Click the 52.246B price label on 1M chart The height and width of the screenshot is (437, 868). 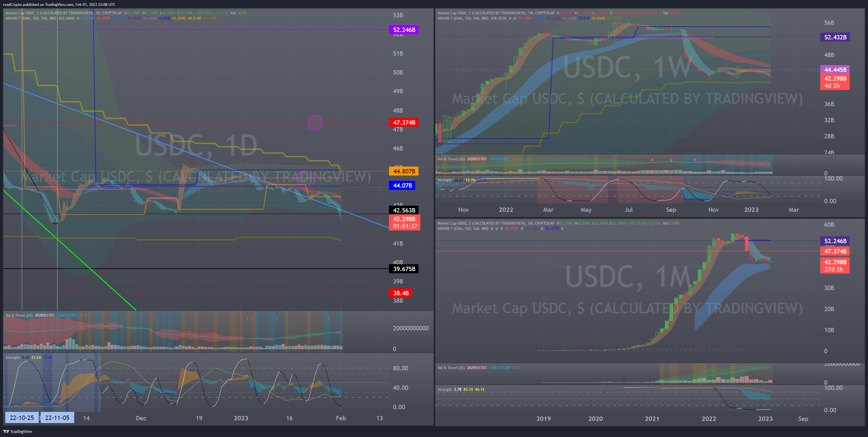tap(835, 241)
